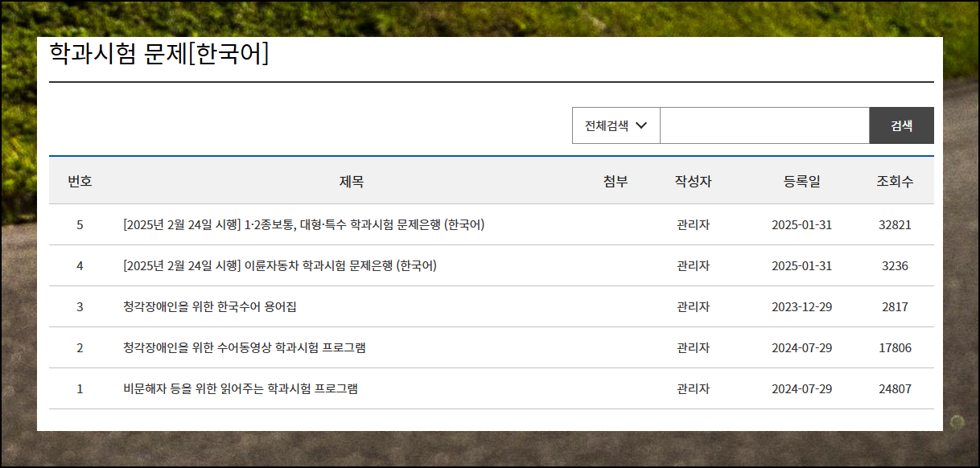Select the view count 2817
980x468 pixels.
[895, 306]
